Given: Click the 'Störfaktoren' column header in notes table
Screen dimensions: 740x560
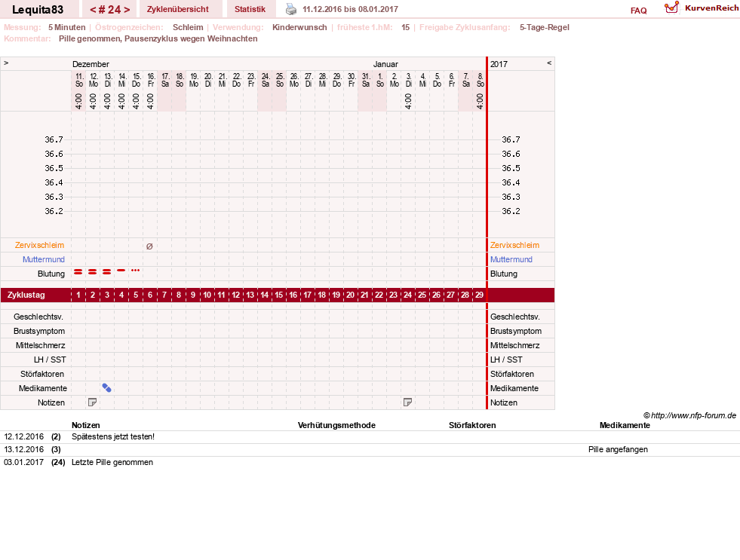Looking at the screenshot, I should (x=472, y=425).
